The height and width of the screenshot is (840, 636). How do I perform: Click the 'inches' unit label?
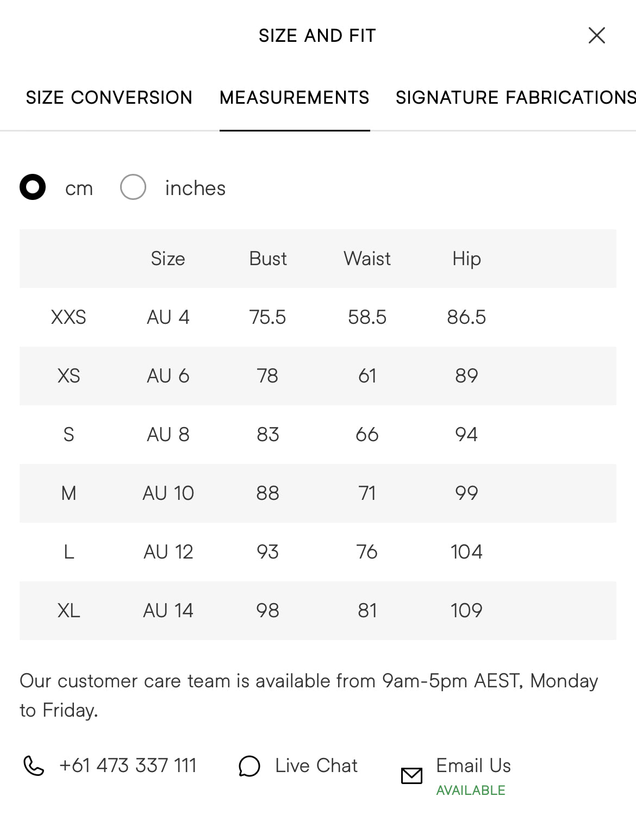195,189
